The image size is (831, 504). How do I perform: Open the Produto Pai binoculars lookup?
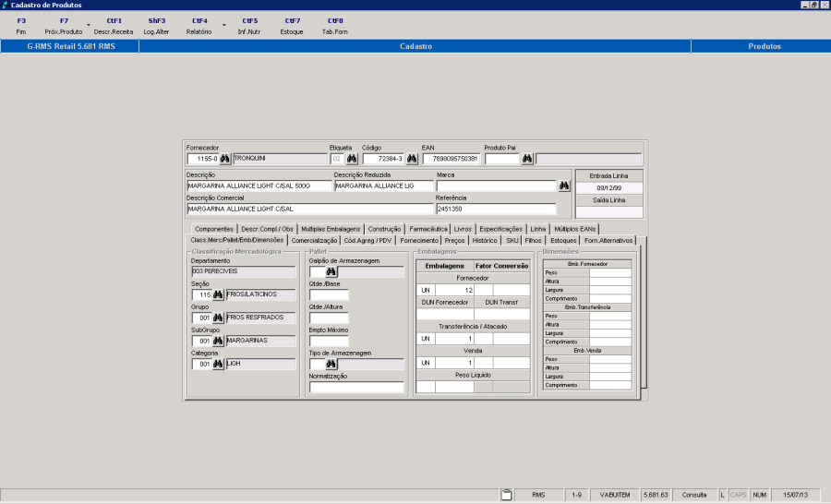527,159
